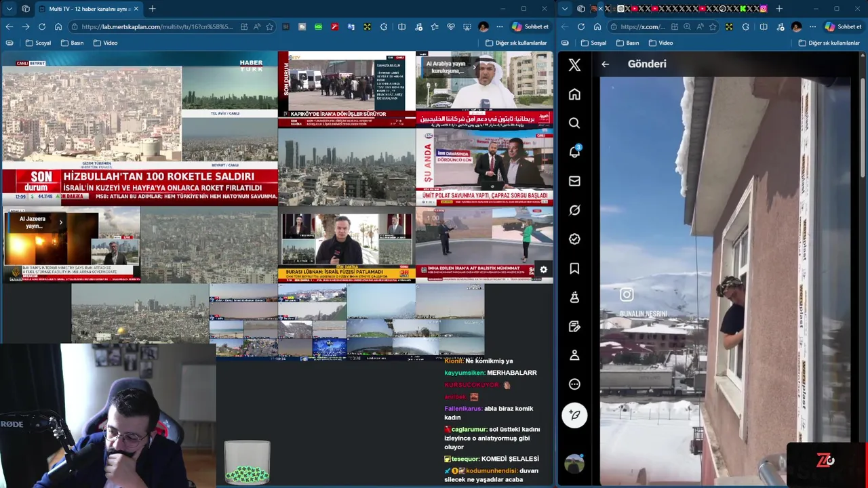Click home button in the X browser window
The width and height of the screenshot is (868, 488).
click(x=597, y=27)
